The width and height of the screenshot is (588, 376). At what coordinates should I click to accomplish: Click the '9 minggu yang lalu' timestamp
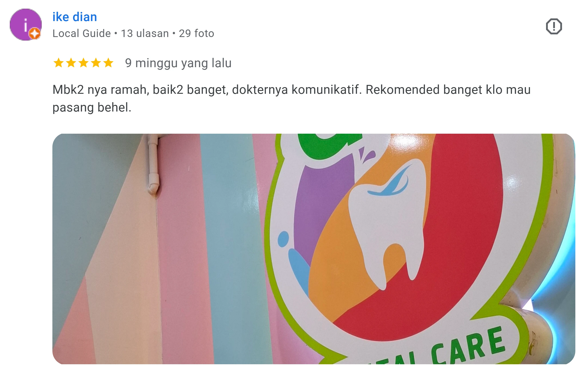pos(178,63)
